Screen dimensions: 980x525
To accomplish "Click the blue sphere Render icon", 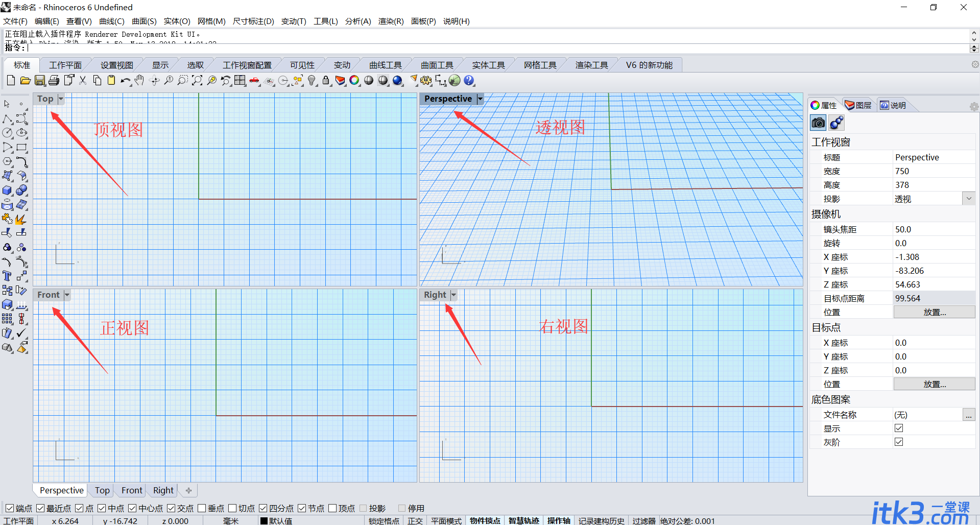I will [397, 80].
